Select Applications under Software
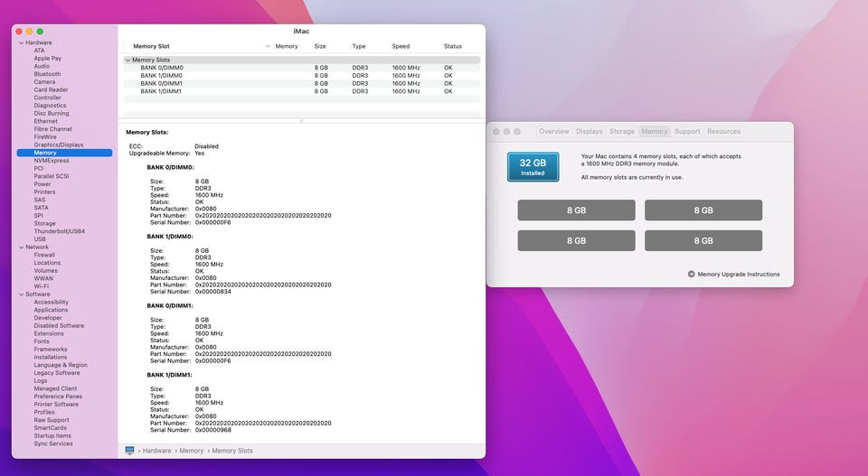868x476 pixels. pos(51,310)
